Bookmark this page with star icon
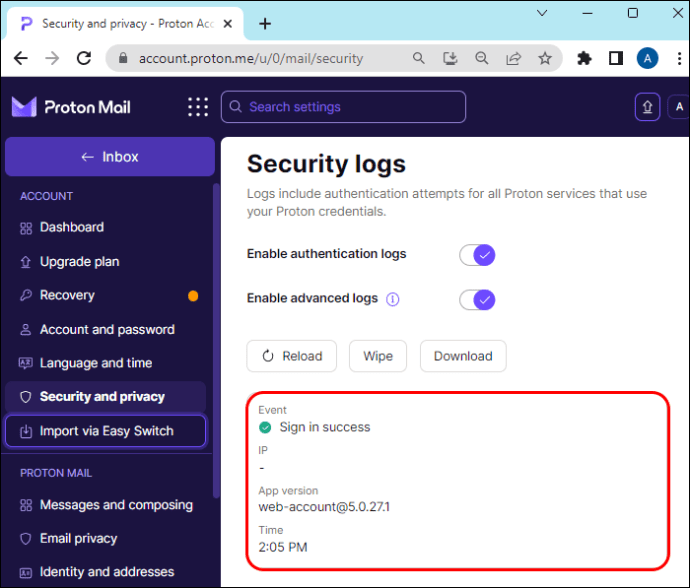This screenshot has height=588, width=690. click(x=545, y=58)
